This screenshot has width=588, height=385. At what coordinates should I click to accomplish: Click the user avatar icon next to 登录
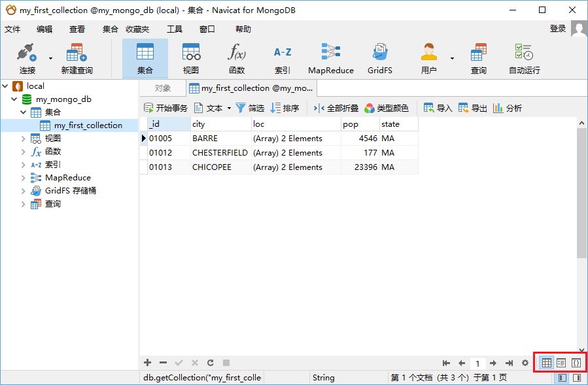579,29
